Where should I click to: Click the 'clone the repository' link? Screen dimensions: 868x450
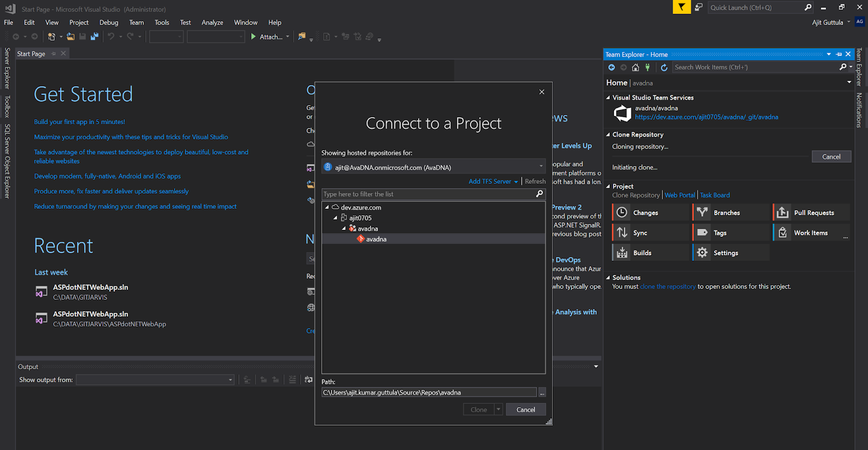click(668, 287)
